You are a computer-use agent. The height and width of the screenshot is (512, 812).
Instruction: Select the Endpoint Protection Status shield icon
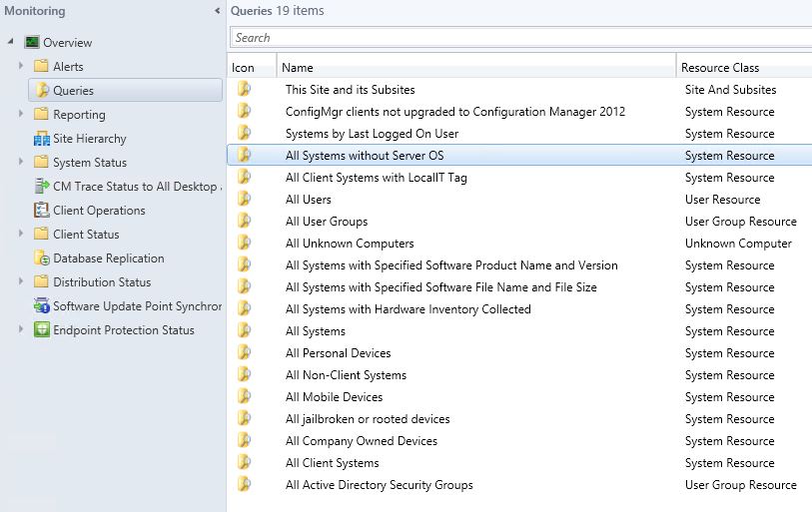click(41, 329)
